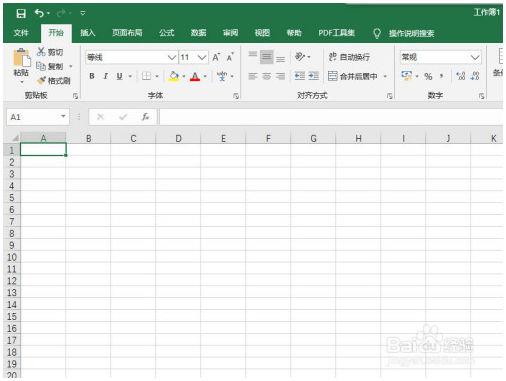Open the 对齐方式 dialog launcher

(389, 96)
